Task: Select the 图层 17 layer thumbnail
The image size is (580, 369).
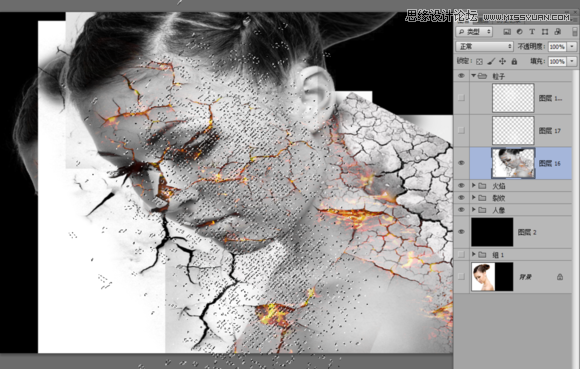Action: 513,131
